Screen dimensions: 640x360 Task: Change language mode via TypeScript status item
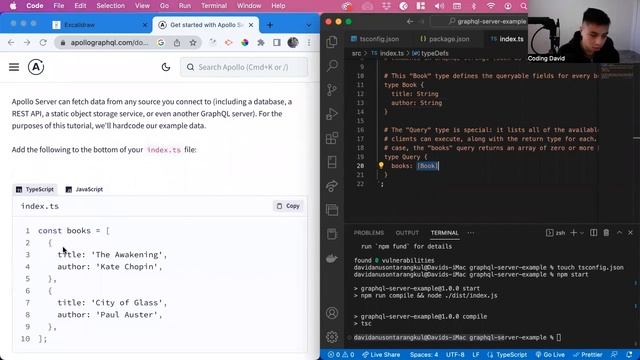(x=511, y=355)
